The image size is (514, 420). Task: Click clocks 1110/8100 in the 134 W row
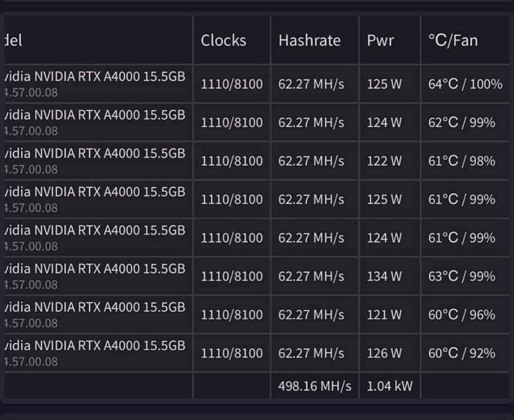point(232,276)
